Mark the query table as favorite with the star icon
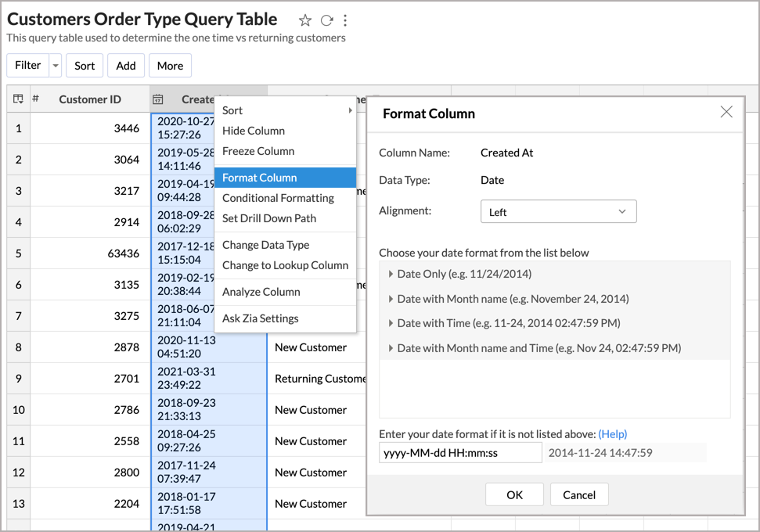 pyautogui.click(x=304, y=20)
